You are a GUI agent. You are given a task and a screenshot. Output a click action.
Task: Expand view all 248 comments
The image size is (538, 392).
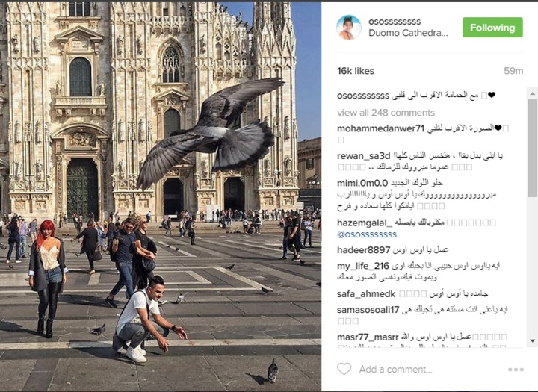click(386, 113)
